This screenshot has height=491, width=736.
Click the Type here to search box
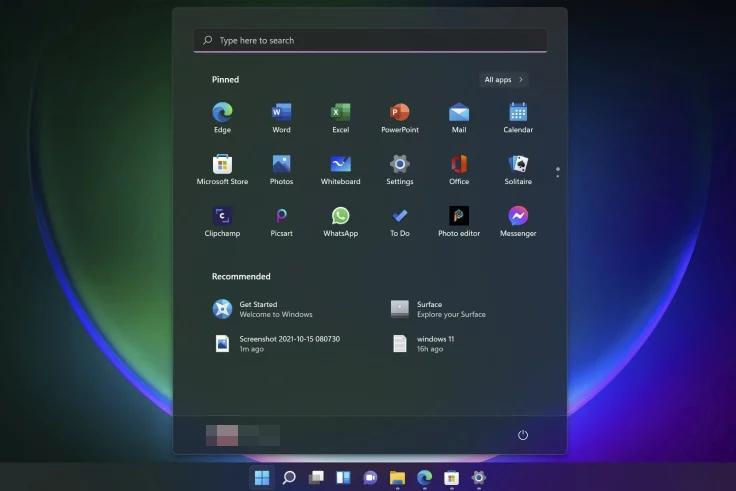(x=370, y=40)
